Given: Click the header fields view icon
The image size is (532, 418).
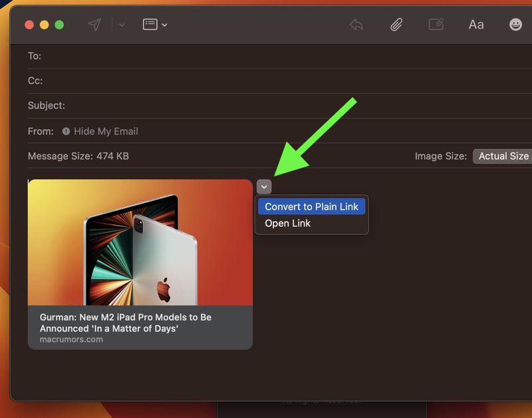Looking at the screenshot, I should coord(152,25).
